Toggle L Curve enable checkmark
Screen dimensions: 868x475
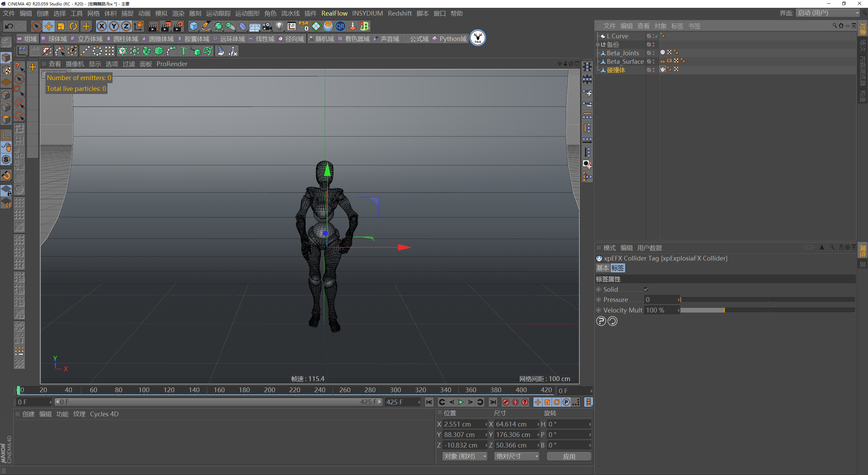click(x=656, y=36)
